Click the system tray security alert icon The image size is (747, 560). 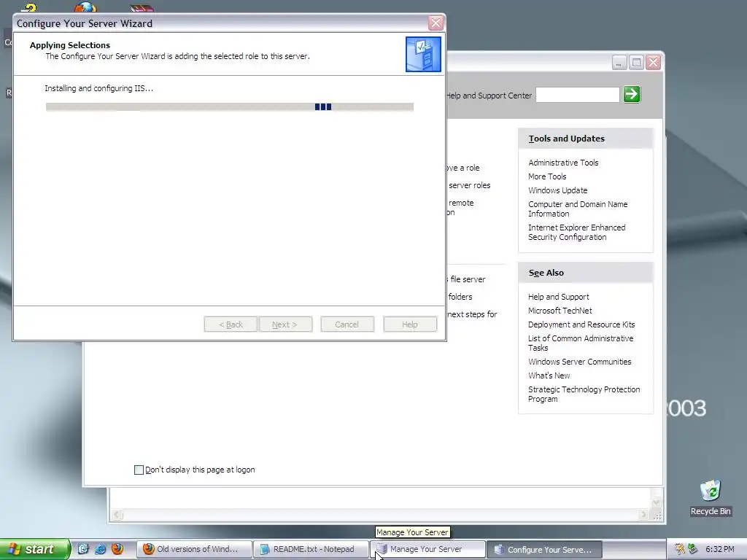coord(680,549)
